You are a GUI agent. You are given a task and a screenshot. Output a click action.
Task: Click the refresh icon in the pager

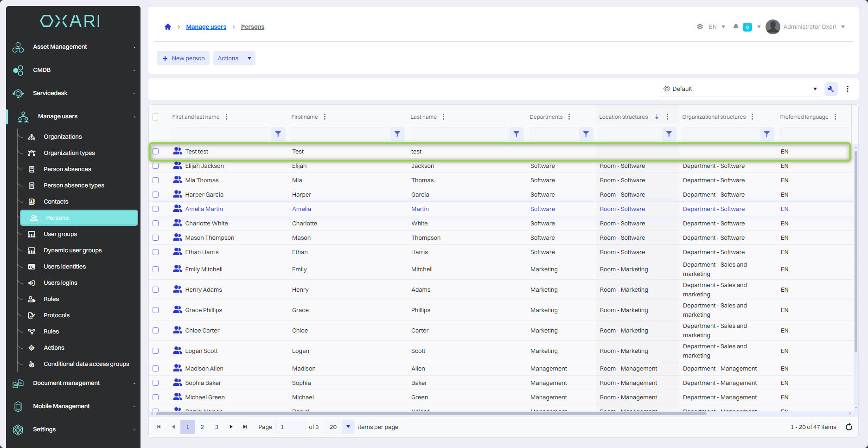point(849,427)
